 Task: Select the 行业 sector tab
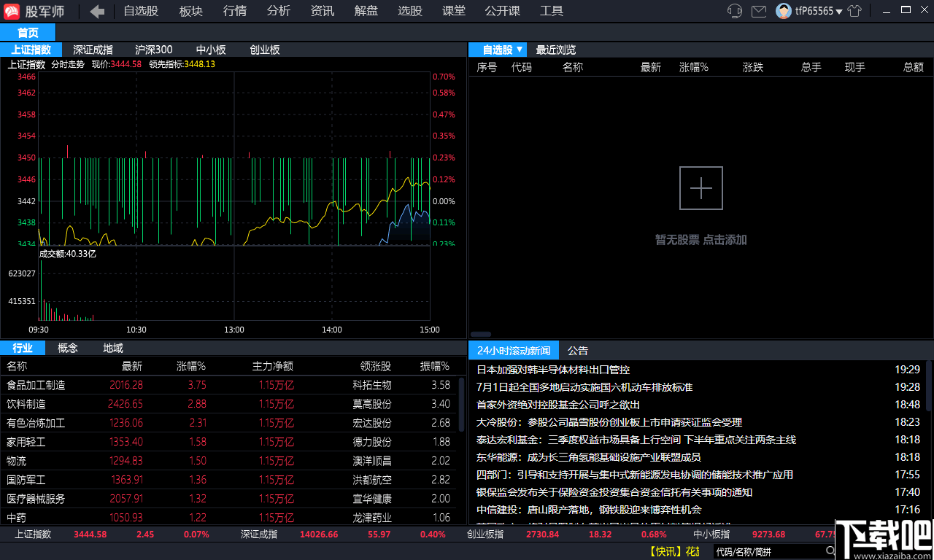point(23,349)
